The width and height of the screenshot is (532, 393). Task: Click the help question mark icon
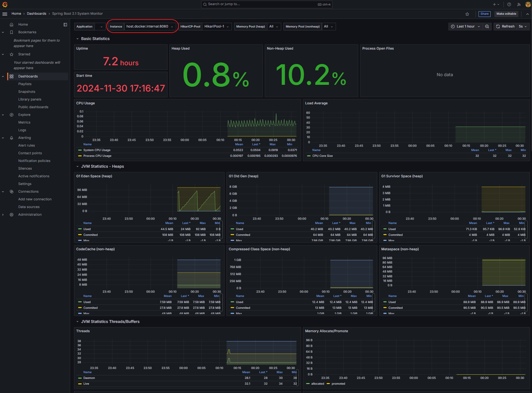tap(509, 4)
